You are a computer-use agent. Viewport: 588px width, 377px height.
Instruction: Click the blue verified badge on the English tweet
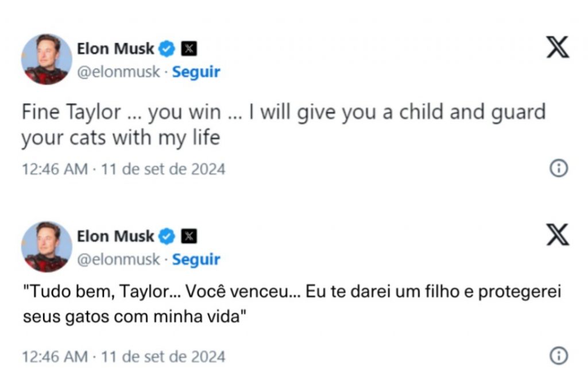pyautogui.click(x=167, y=49)
